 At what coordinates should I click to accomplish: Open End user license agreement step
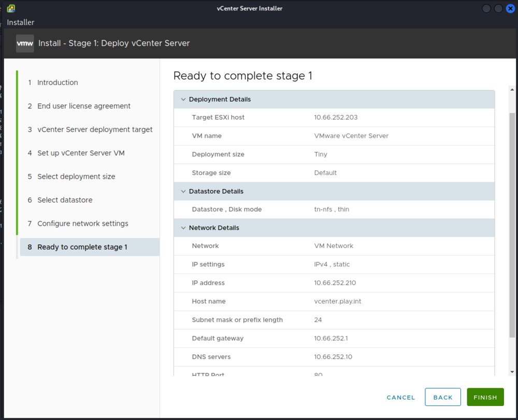(x=83, y=106)
